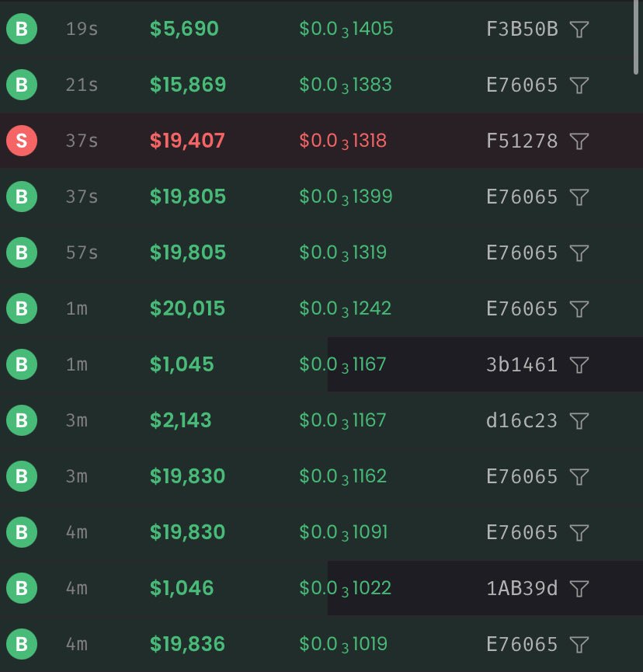The image size is (643, 672).
Task: Select the $5,690 buy amount
Action: pos(184,29)
